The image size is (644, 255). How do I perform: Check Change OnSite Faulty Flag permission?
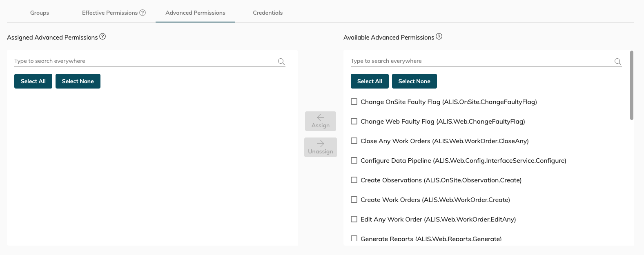(354, 102)
